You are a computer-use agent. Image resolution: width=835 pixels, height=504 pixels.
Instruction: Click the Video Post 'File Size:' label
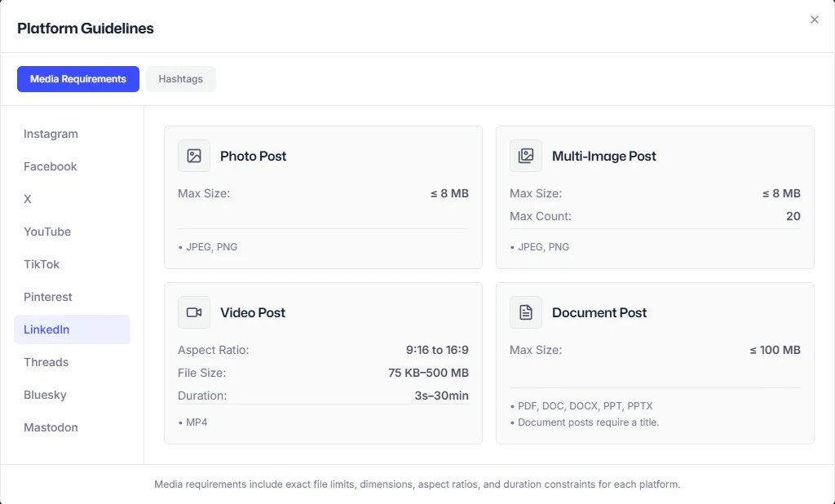(202, 373)
